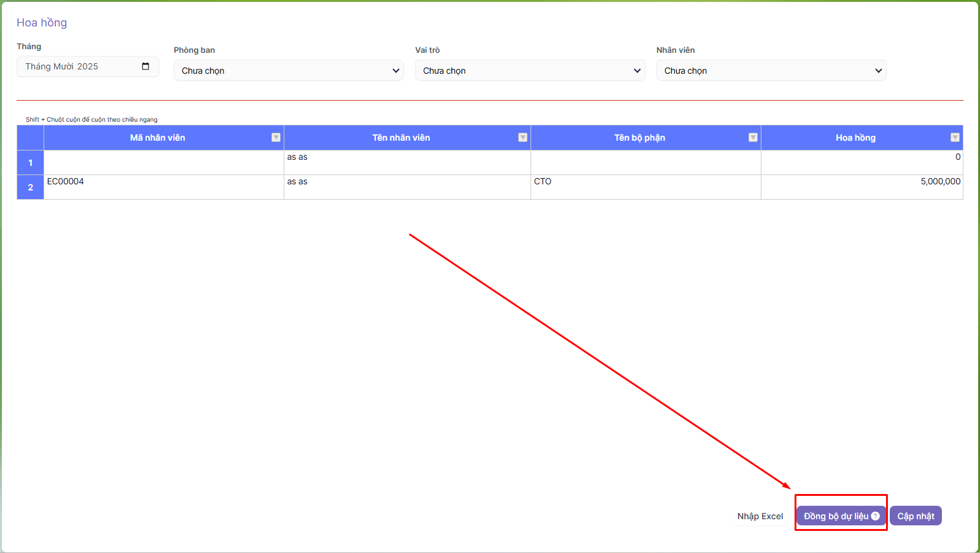The image size is (980, 553).
Task: Open the Vai trò dropdown
Action: pyautogui.click(x=530, y=71)
